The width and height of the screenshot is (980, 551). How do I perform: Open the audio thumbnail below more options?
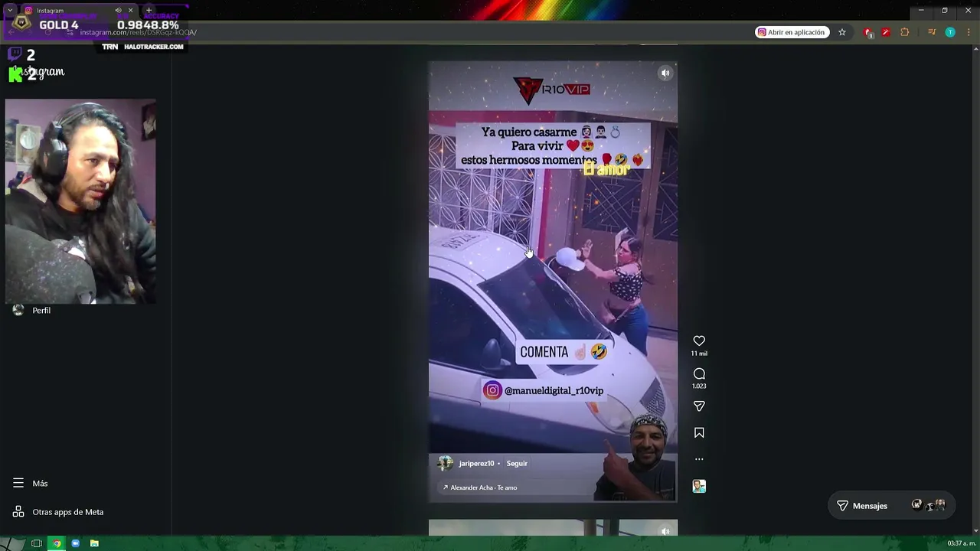coord(699,486)
